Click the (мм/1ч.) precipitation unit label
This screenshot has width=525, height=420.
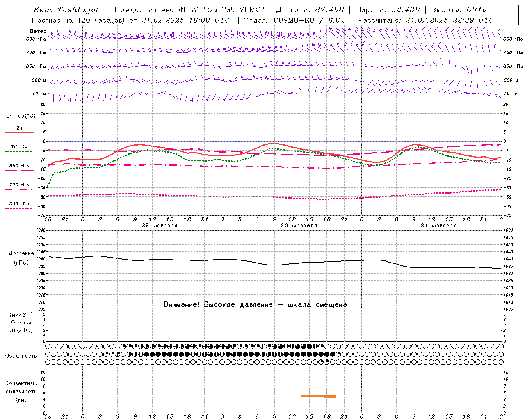pos(21,330)
